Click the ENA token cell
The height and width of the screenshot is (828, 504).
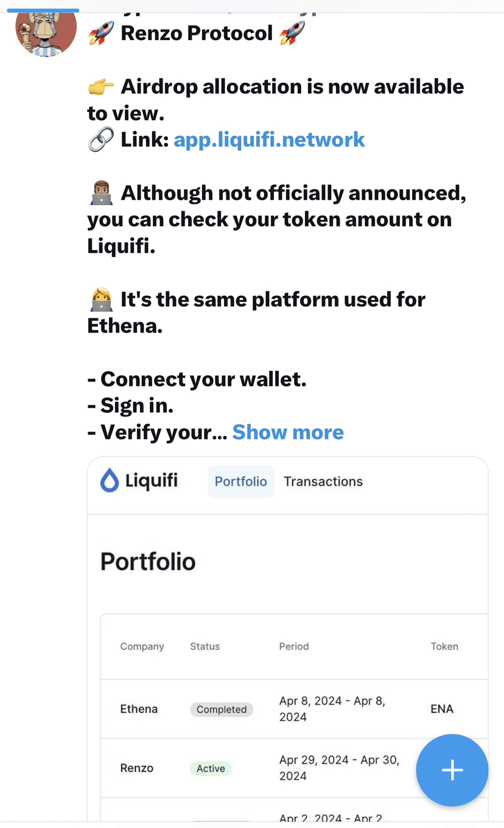(442, 709)
